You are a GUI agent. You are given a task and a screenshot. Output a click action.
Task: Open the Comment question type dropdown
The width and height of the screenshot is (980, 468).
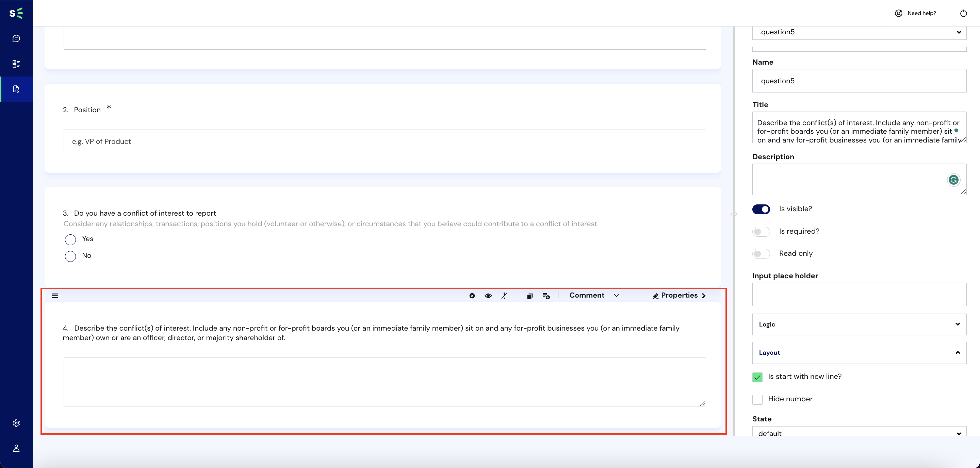[x=594, y=296]
